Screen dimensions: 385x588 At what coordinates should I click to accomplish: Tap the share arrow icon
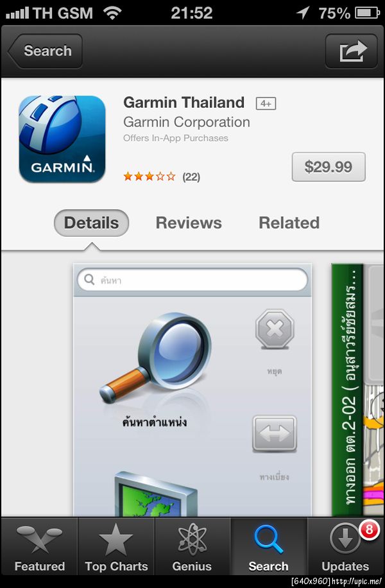click(x=351, y=51)
